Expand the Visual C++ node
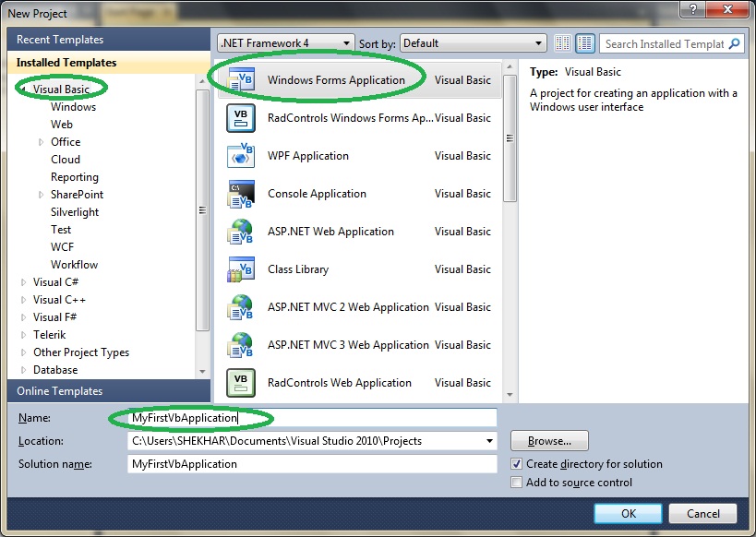 [x=23, y=299]
